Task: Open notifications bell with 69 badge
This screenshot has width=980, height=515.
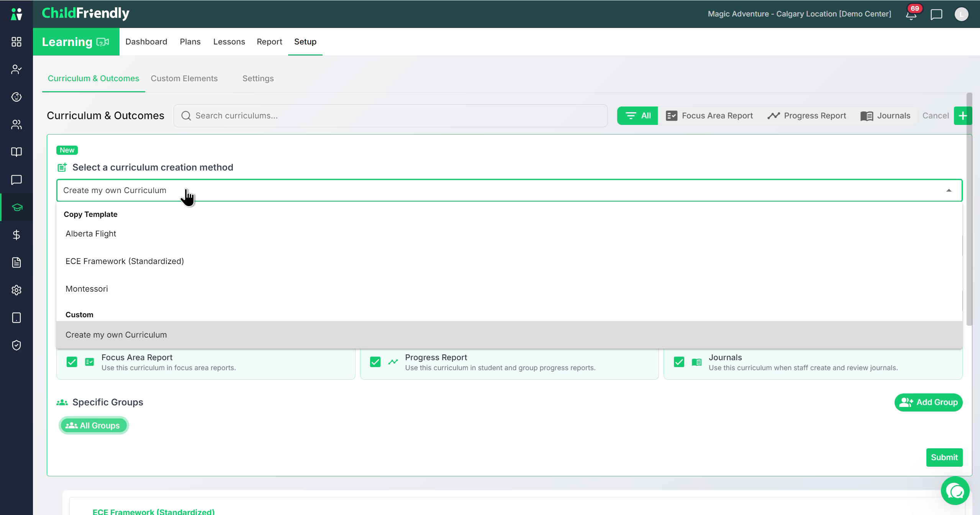Action: pyautogui.click(x=911, y=14)
